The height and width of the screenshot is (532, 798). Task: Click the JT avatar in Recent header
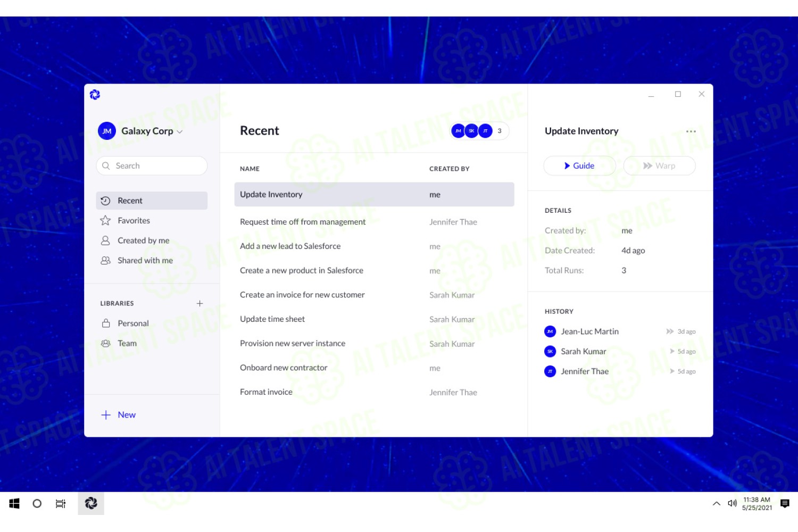tap(485, 131)
